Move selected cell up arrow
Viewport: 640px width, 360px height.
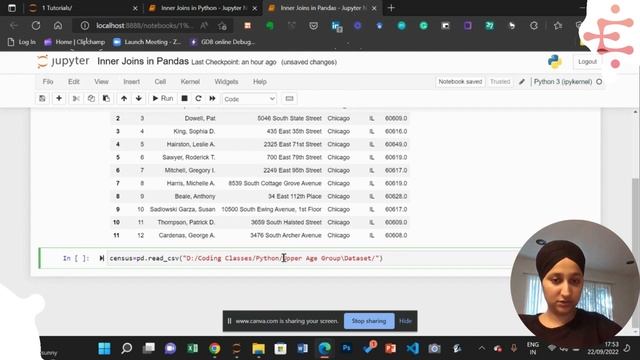[124, 98]
